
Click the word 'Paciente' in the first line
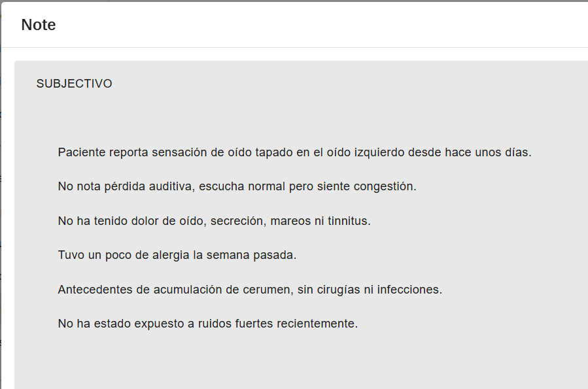pos(81,152)
